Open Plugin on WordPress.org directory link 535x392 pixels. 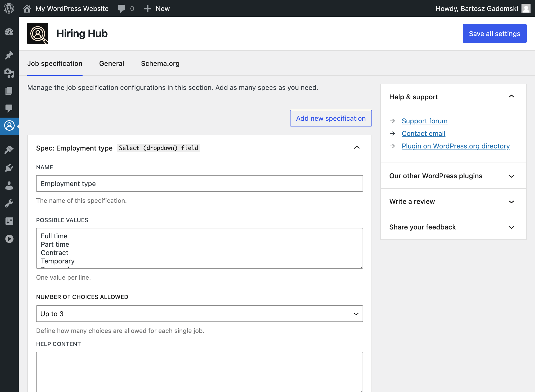point(456,146)
